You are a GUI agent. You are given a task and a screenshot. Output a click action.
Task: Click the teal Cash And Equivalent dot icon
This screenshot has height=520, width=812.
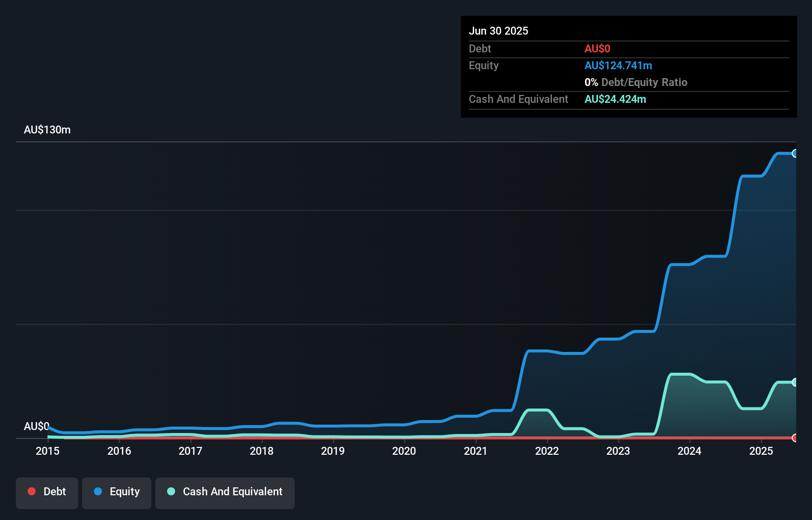coord(171,491)
